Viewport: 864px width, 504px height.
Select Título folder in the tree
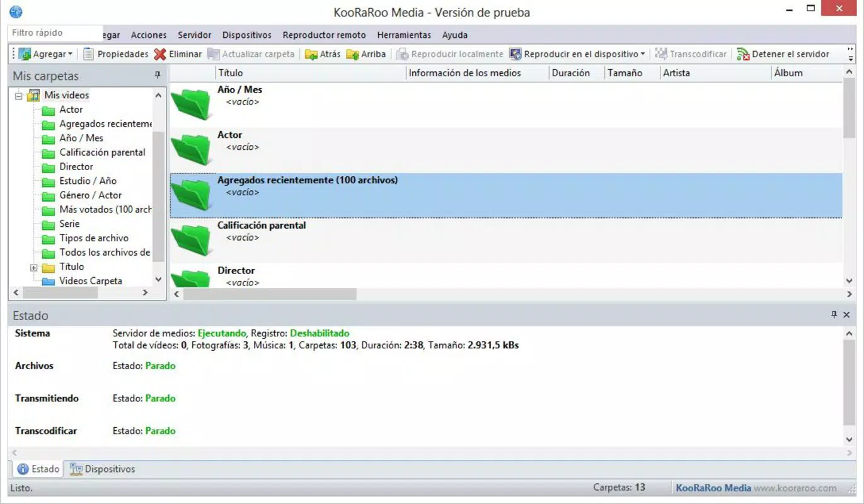72,267
